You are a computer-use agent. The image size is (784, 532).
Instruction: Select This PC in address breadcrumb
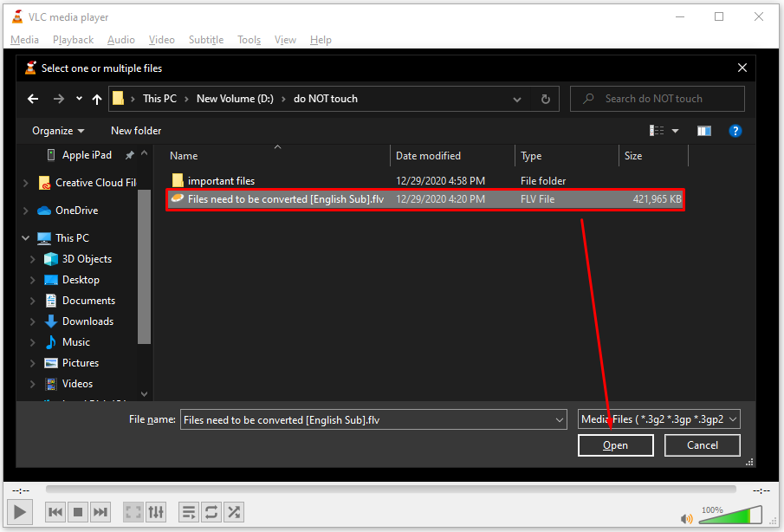tap(159, 99)
